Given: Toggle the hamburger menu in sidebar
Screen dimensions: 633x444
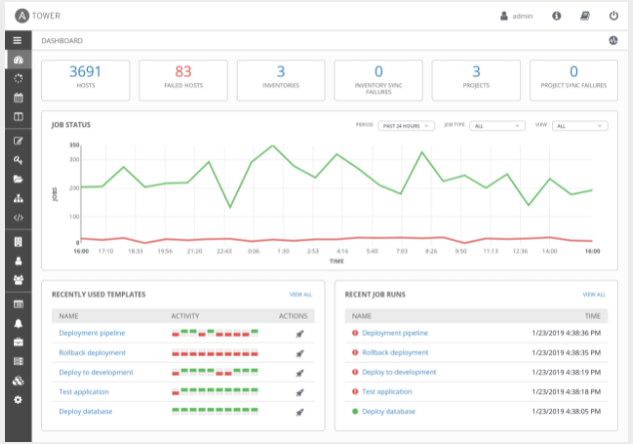Looking at the screenshot, I should coord(17,40).
